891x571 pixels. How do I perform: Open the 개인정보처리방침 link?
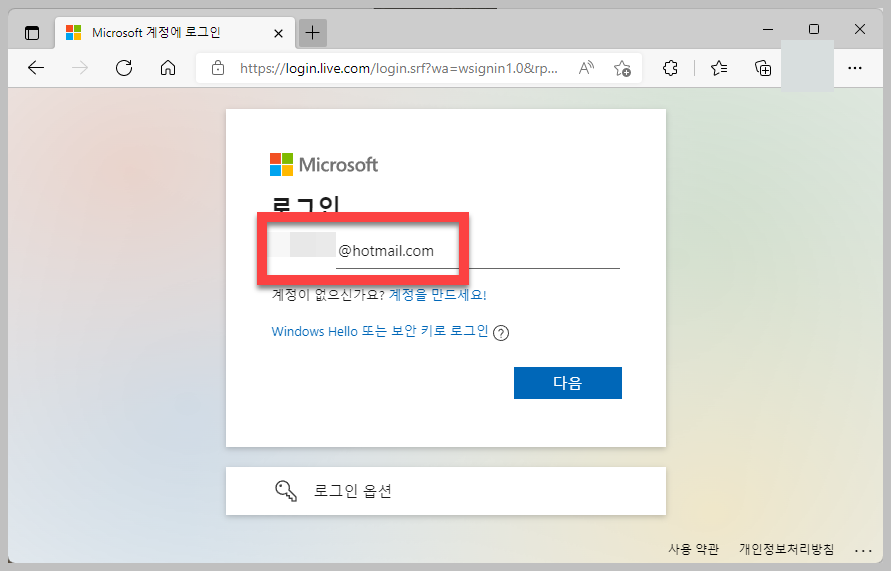pyautogui.click(x=786, y=549)
